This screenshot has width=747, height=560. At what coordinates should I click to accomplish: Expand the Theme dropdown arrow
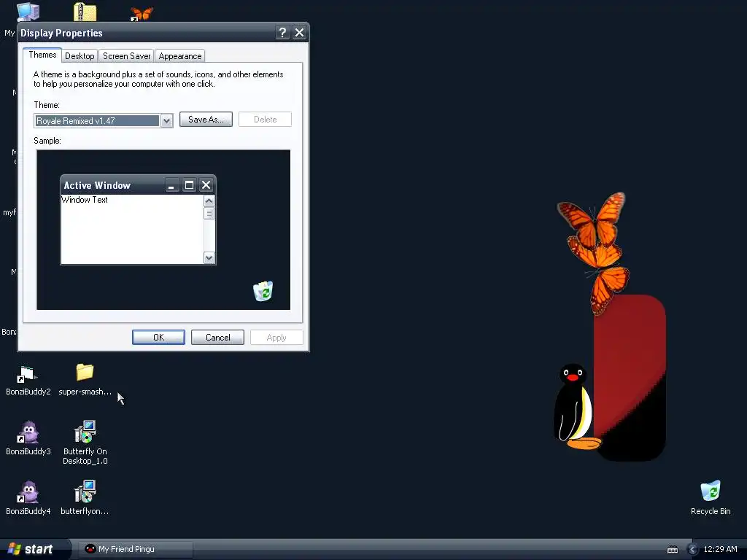166,120
